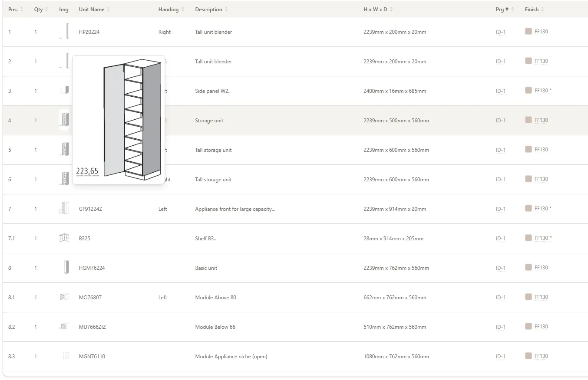Sort the Description column with its arrows
This screenshot has width=588, height=380.
(x=226, y=10)
